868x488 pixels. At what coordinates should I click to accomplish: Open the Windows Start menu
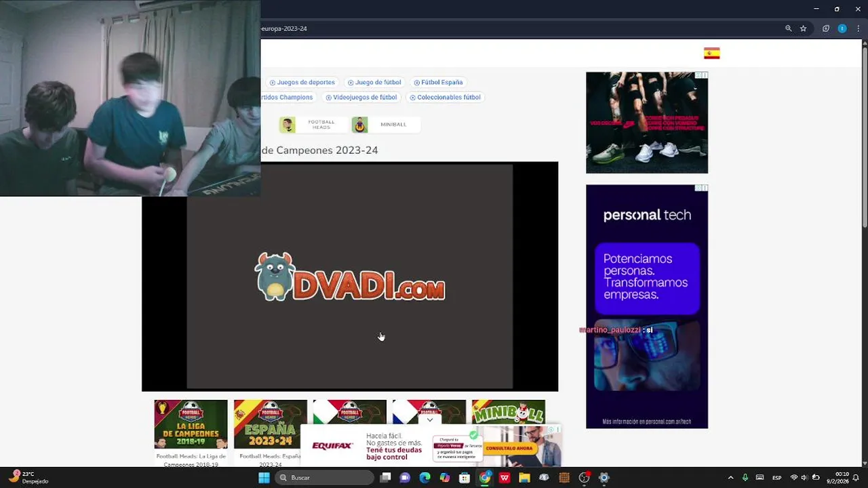click(x=264, y=478)
